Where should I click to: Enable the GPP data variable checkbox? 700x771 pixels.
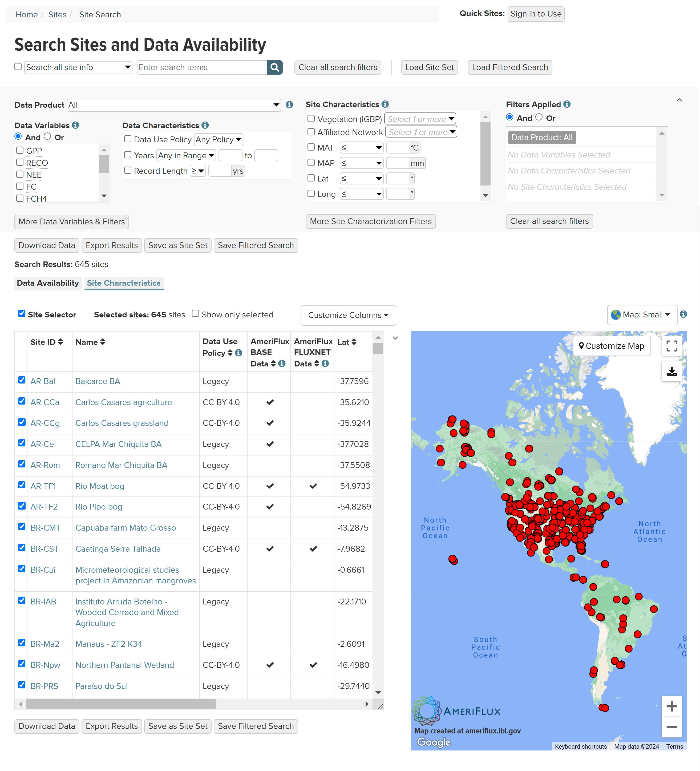20,150
